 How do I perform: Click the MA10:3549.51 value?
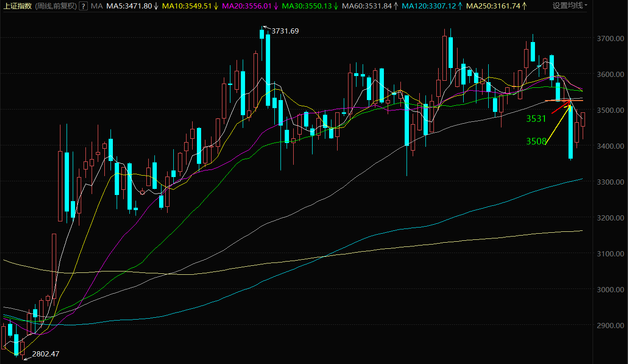tap(186, 6)
